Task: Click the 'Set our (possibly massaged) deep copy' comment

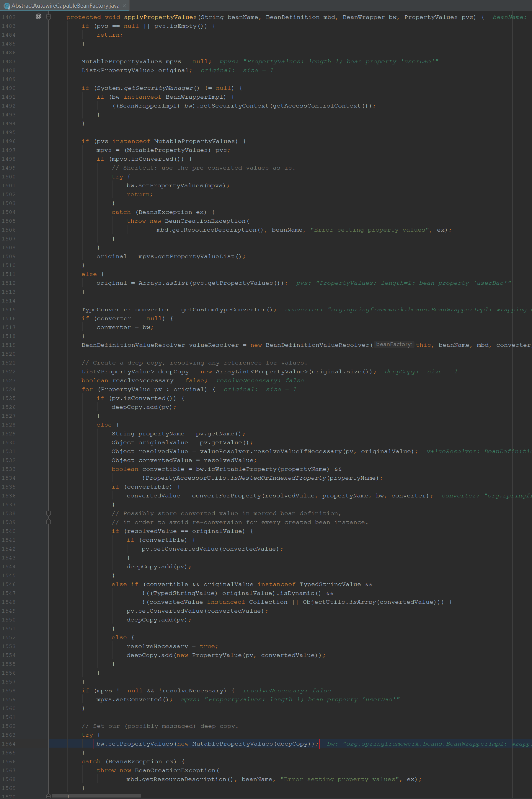Action: [x=160, y=726]
